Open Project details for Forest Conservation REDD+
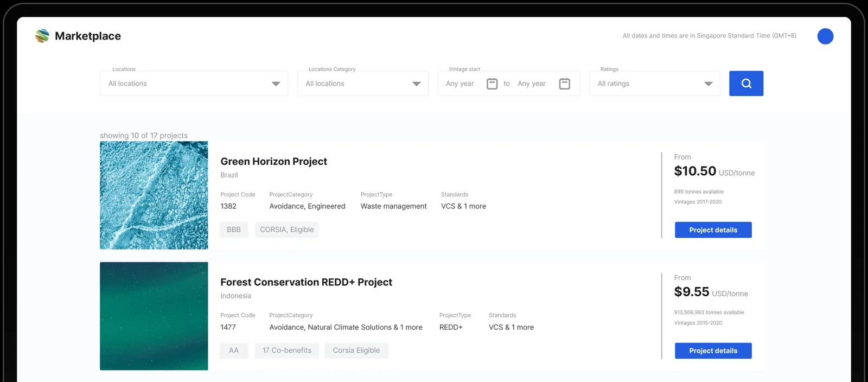 click(x=713, y=351)
